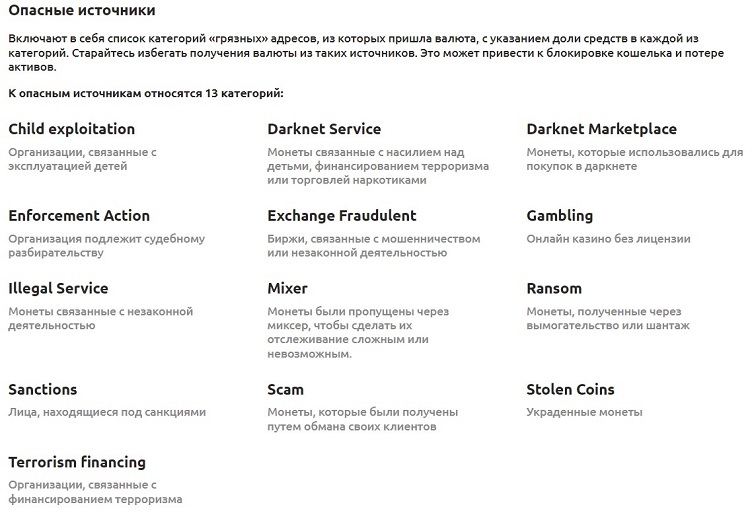This screenshot has height=515, width=752.
Task: Click the Опасные источники page heading
Action: 82,10
